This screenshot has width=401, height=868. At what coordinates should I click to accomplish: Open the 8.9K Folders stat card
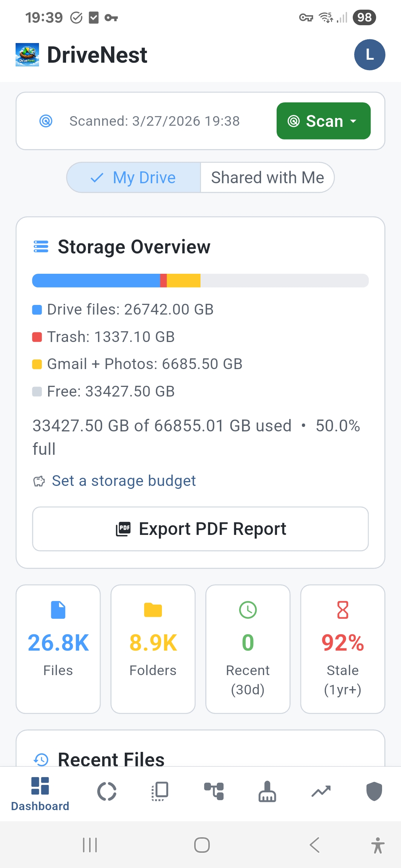pyautogui.click(x=153, y=649)
